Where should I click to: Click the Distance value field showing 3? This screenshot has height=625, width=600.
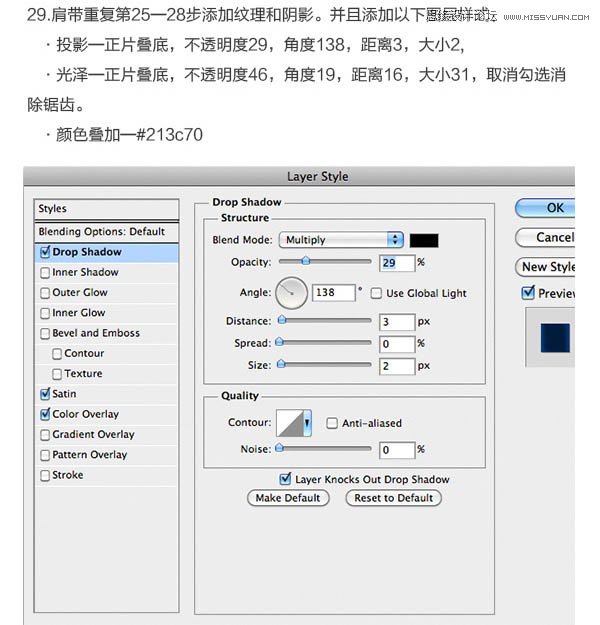pyautogui.click(x=397, y=322)
